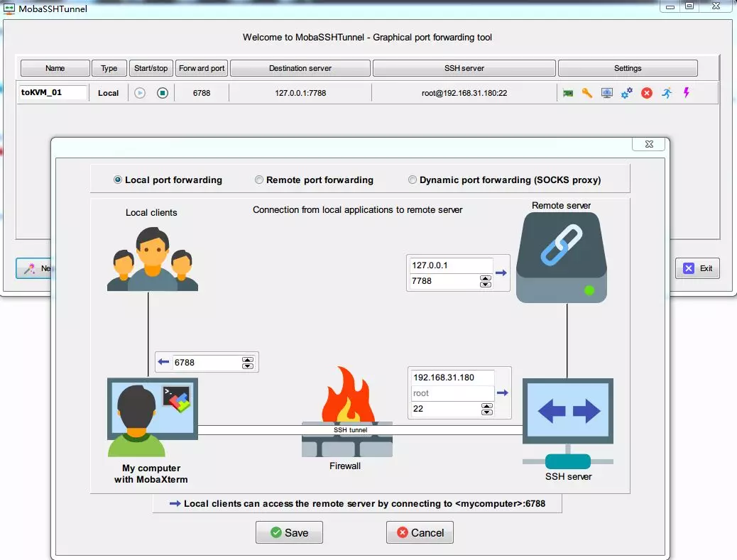Select Dynamic port forwarding (SOCKS proxy)
Screen dimensions: 737x560
[x=413, y=180]
